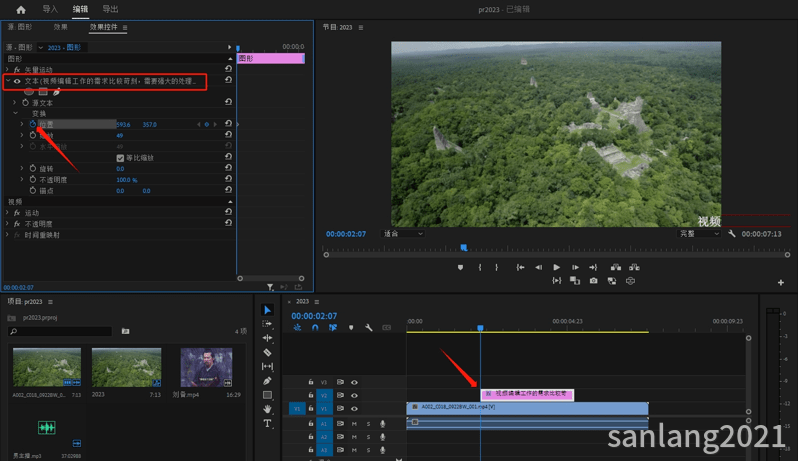The image size is (798, 461).
Task: Open the zoom level Fit dropdown
Action: point(403,234)
